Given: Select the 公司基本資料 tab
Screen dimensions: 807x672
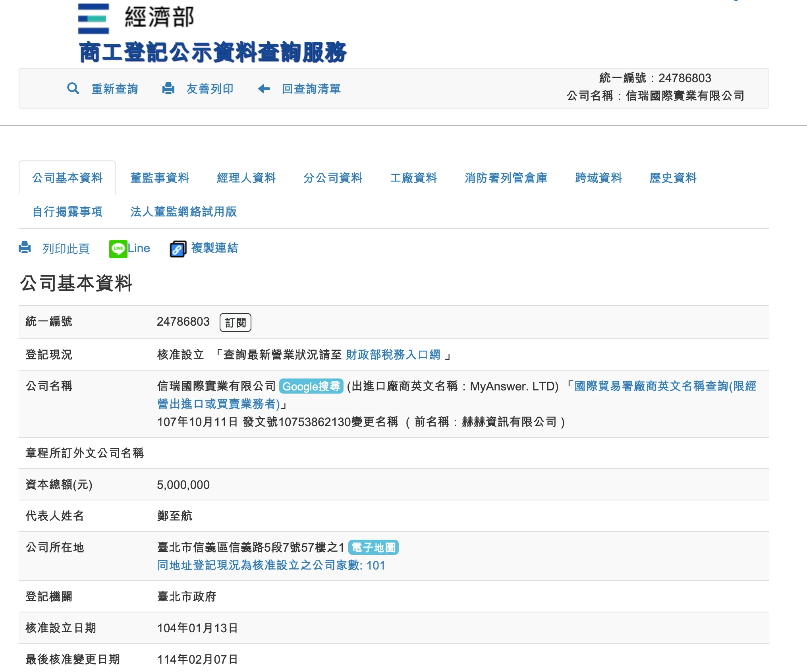Looking at the screenshot, I should point(67,178).
